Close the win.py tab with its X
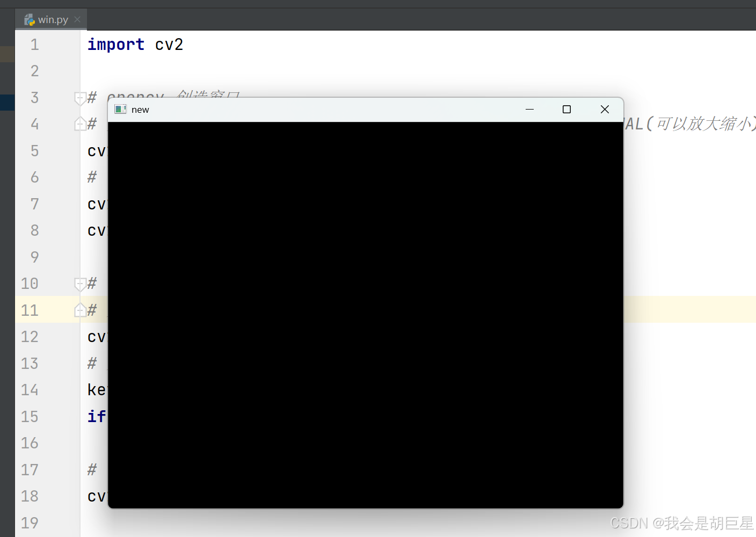The height and width of the screenshot is (537, 756). (77, 19)
